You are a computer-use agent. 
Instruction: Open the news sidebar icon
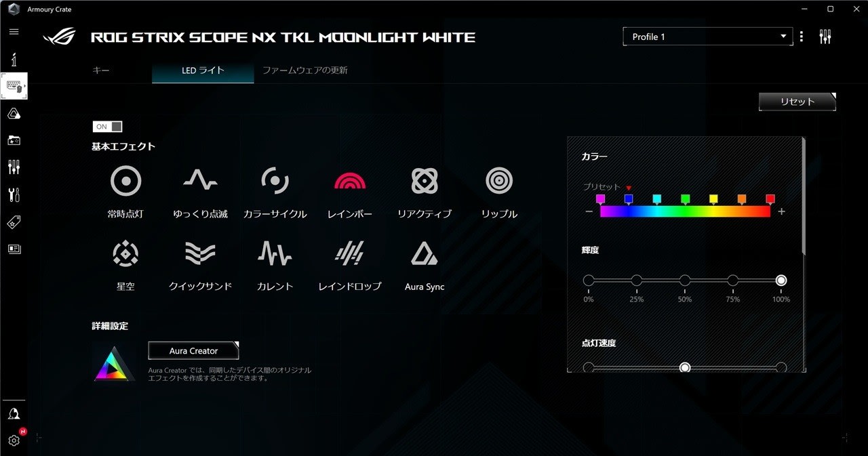[14, 249]
